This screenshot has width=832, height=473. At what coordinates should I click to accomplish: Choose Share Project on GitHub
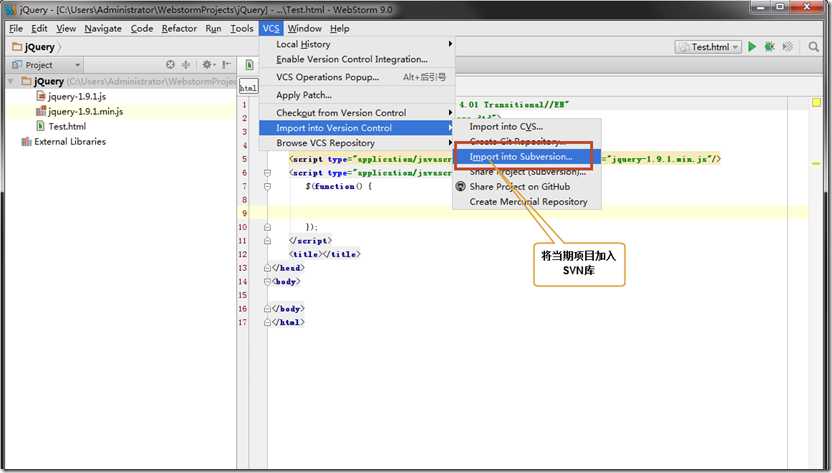point(527,186)
